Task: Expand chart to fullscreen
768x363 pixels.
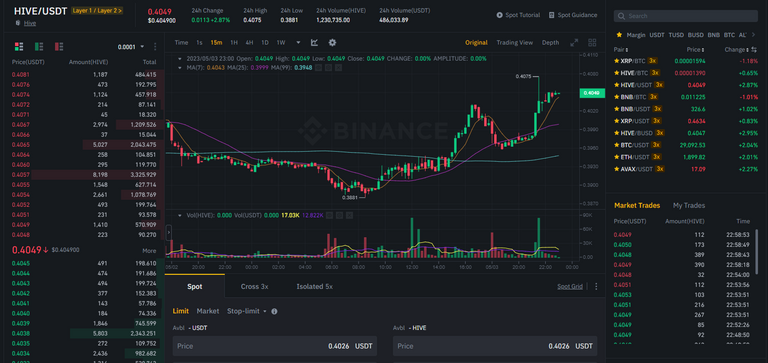Action: coord(574,43)
